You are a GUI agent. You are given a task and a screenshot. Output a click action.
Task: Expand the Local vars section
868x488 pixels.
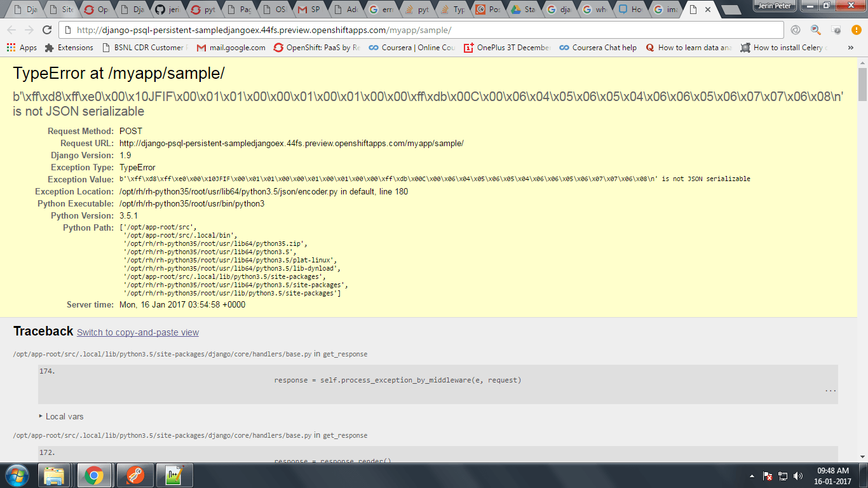[x=62, y=417]
